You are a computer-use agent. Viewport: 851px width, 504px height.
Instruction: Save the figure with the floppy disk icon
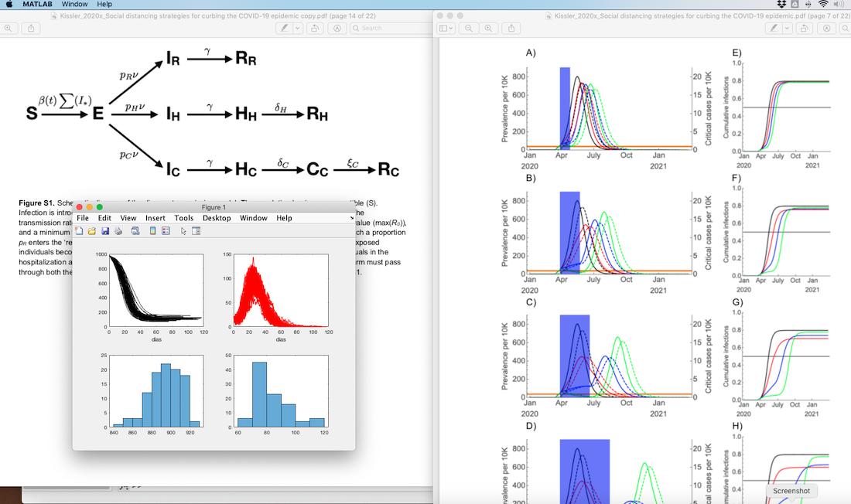click(105, 231)
